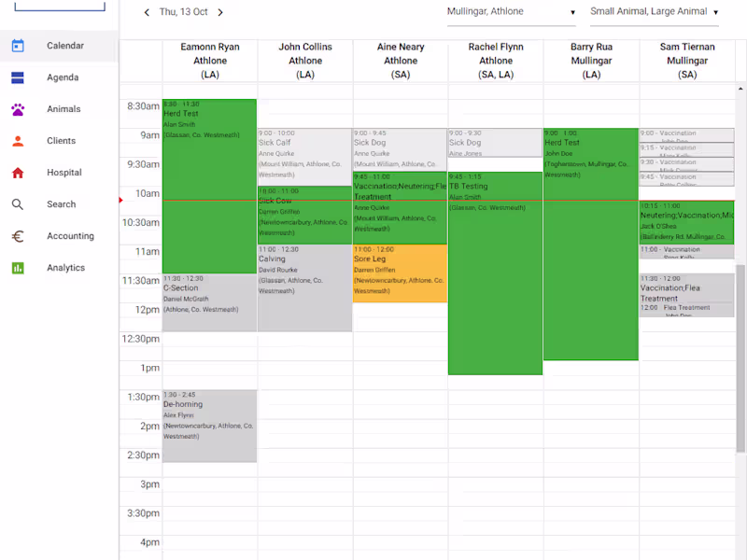Select the Accounting menu item text
Viewport: 747px width, 560px height.
pos(71,236)
